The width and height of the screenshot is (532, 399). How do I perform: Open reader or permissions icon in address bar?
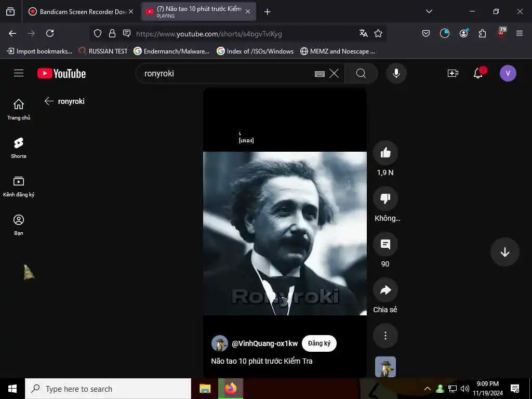point(127,33)
